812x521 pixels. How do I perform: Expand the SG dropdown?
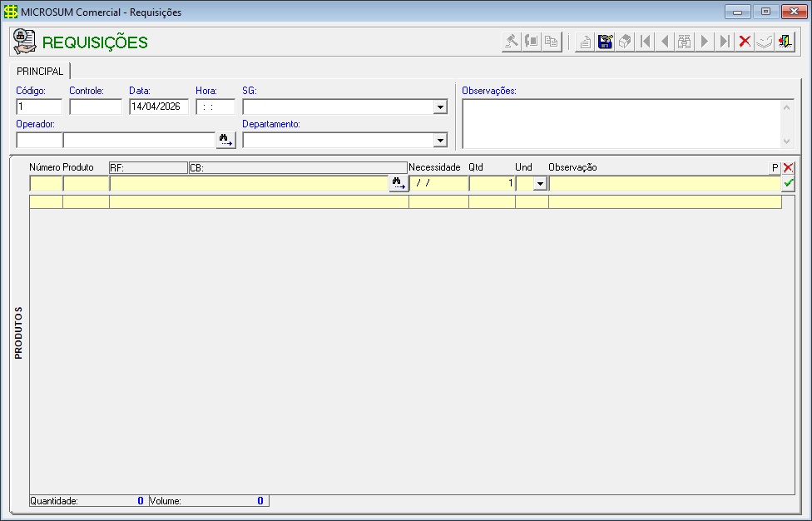(440, 107)
